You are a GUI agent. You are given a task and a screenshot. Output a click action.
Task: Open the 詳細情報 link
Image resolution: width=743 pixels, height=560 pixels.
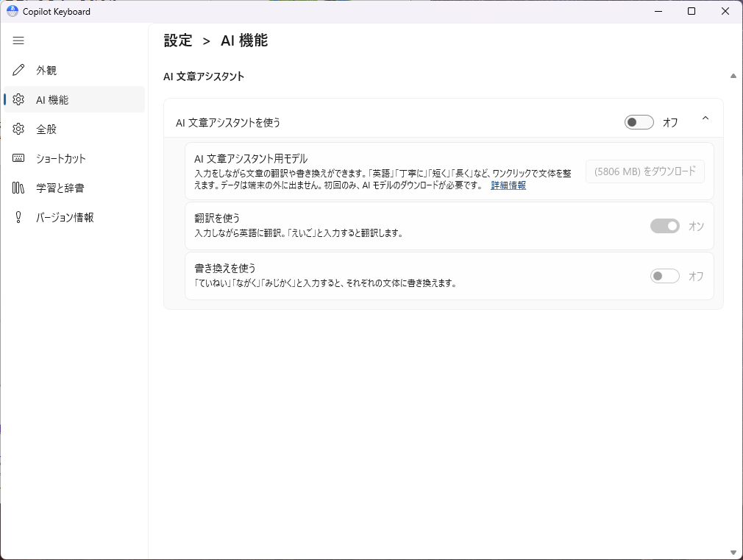(x=508, y=185)
